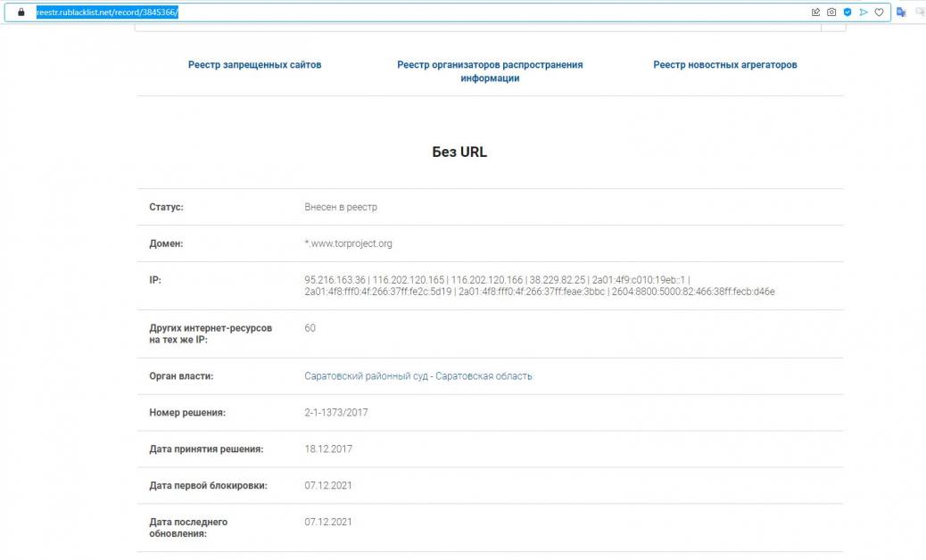Click the pinboard edit icon in address bar

(815, 12)
